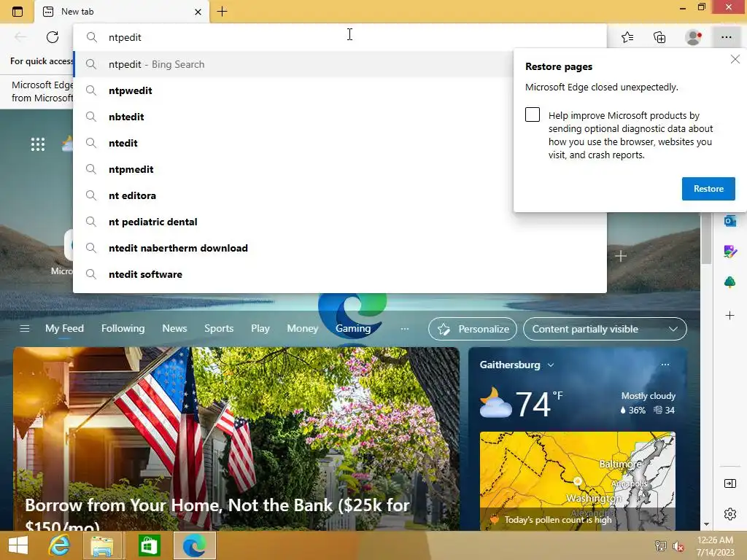The image size is (747, 560).
Task: Switch to the My Feed tab
Action: coord(64,329)
